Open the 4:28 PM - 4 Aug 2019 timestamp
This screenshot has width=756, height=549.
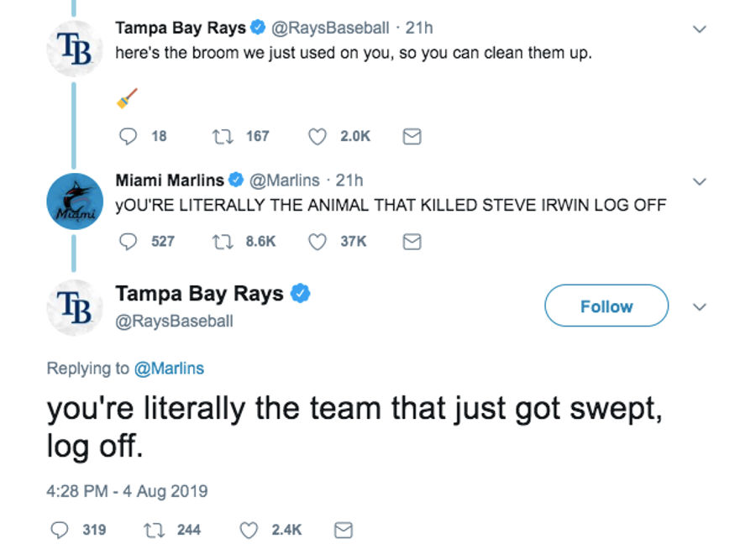point(127,491)
